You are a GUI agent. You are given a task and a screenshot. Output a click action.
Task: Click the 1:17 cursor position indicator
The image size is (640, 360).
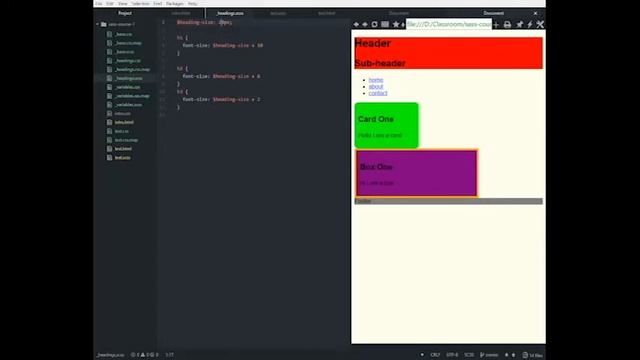tap(169, 355)
